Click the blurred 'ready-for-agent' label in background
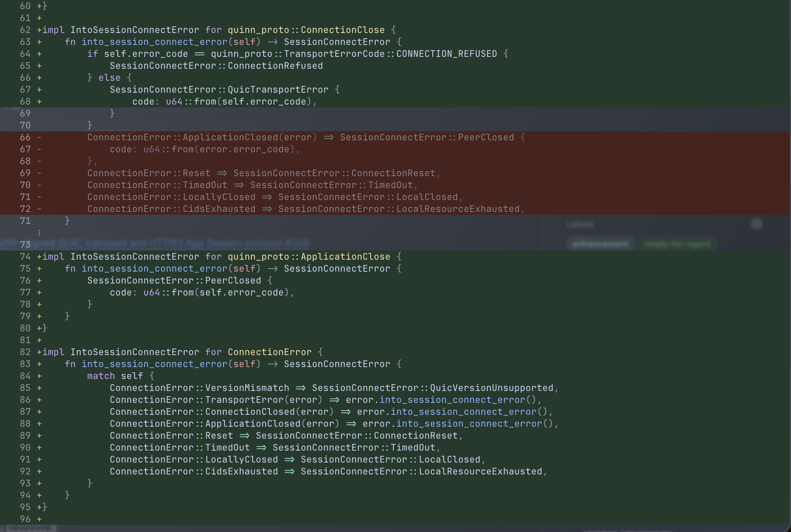Image resolution: width=791 pixels, height=532 pixels. 678,244
